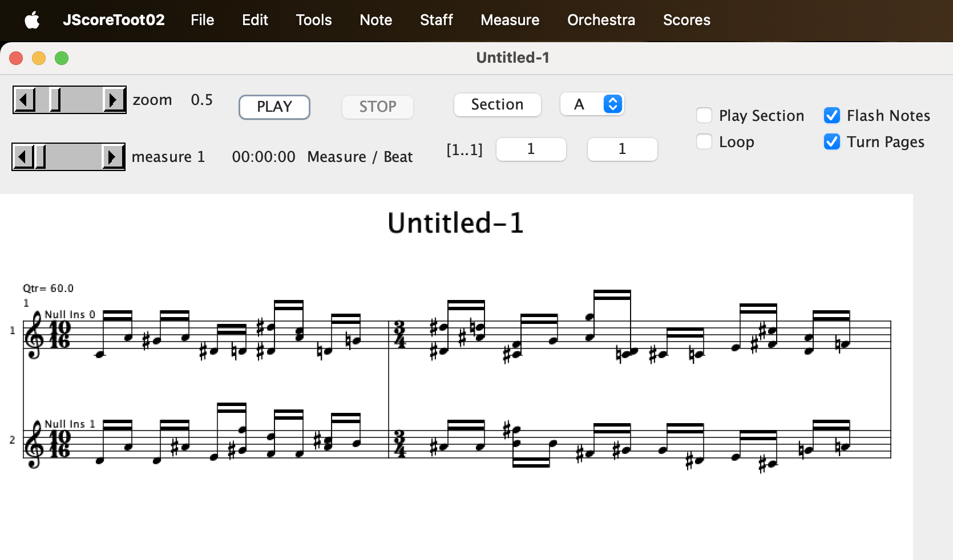
Task: Click the second section range measure field
Action: click(623, 149)
